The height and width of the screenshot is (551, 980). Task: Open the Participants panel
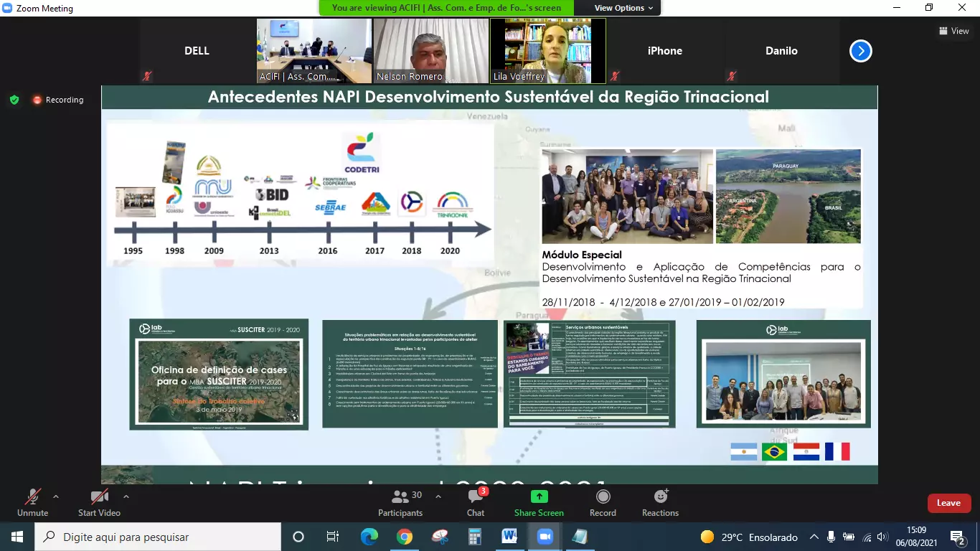[400, 502]
